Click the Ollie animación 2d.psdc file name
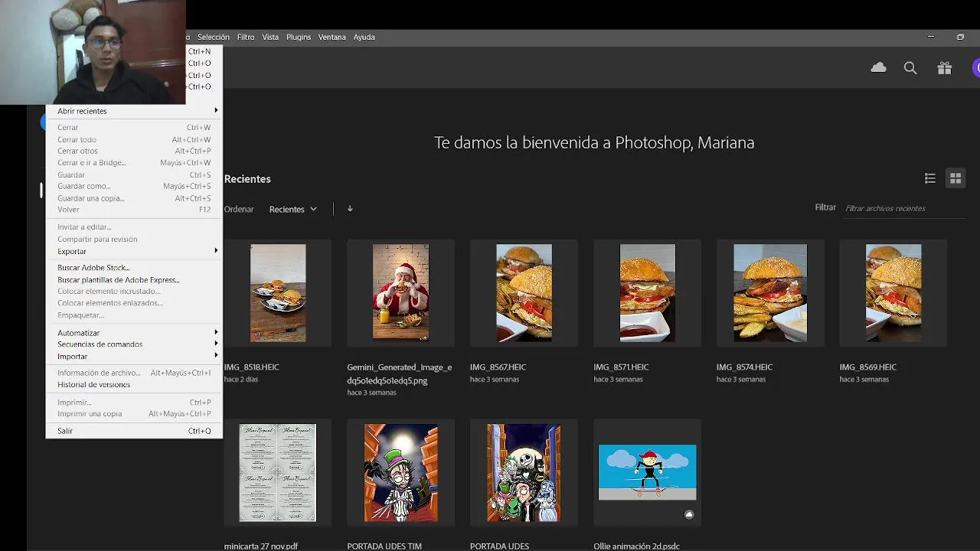The height and width of the screenshot is (551, 980). point(636,546)
